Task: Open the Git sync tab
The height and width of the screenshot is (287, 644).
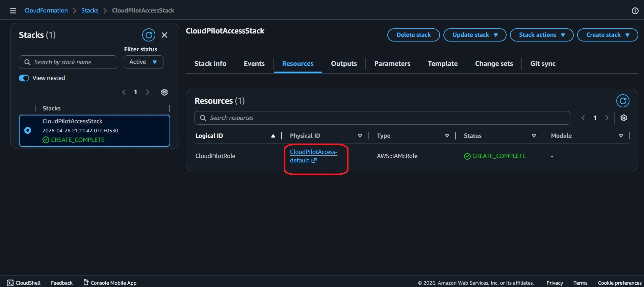Action: (543, 63)
